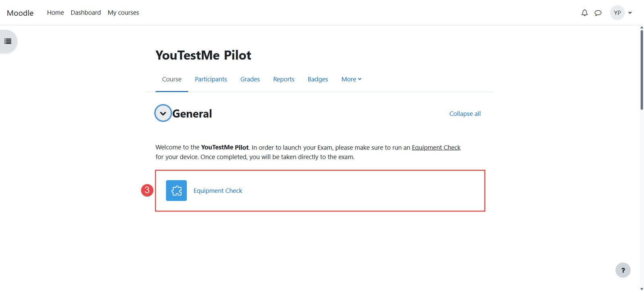Image resolution: width=644 pixels, height=291 pixels.
Task: Open the help question mark button
Action: (623, 270)
